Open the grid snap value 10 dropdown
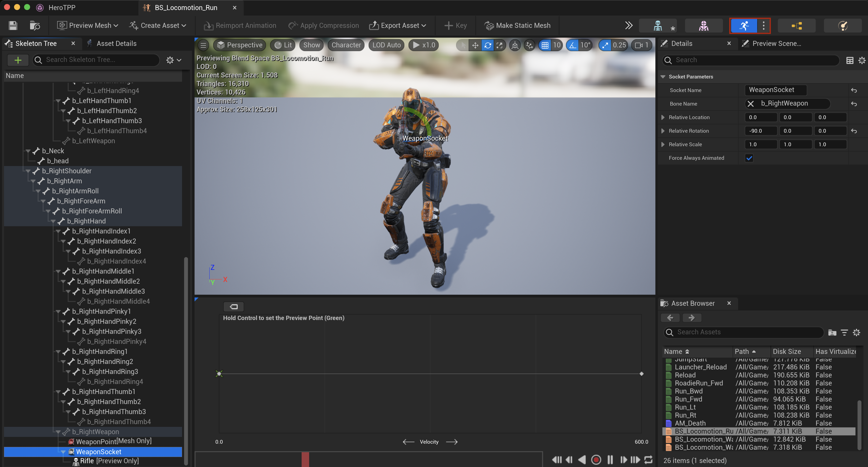Screen dimensions: 868x467 pos(557,45)
